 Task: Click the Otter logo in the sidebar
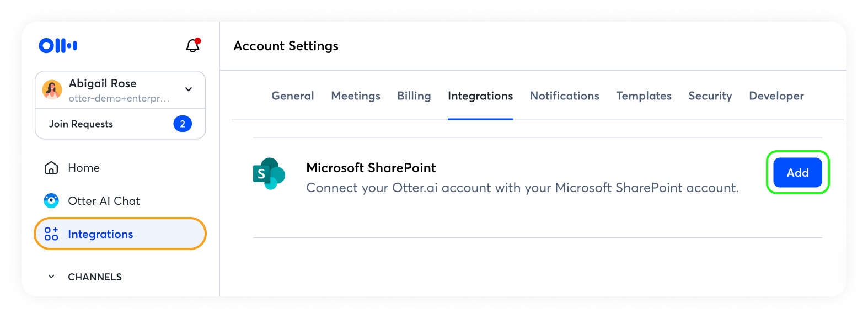pos(58,45)
